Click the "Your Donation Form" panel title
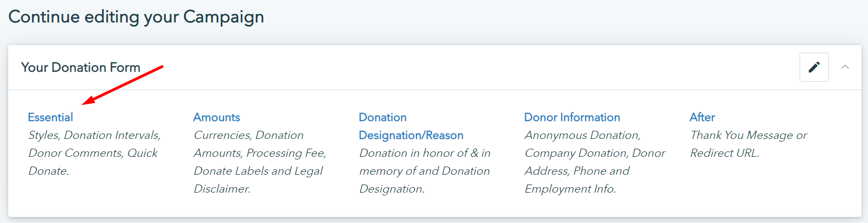Screen dimensions: 868x223 point(81,67)
